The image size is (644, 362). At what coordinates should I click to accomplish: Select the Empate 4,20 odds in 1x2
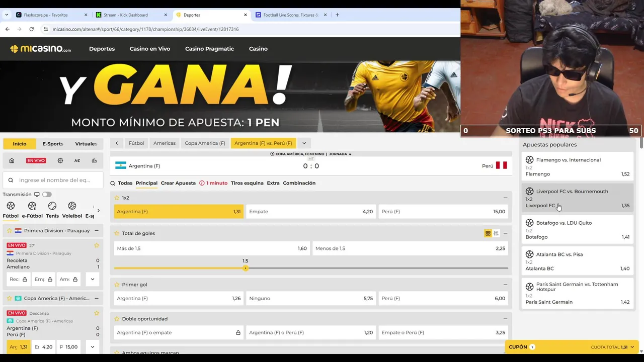coord(311,212)
